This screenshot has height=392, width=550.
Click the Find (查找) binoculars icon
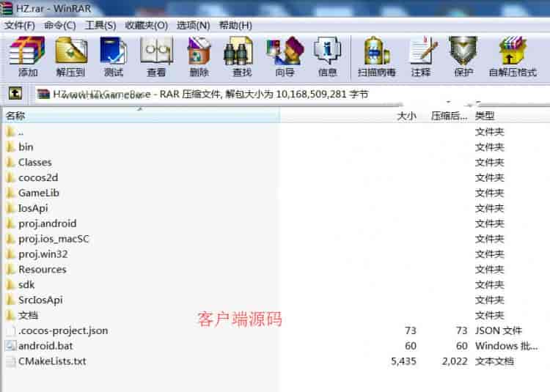242,56
